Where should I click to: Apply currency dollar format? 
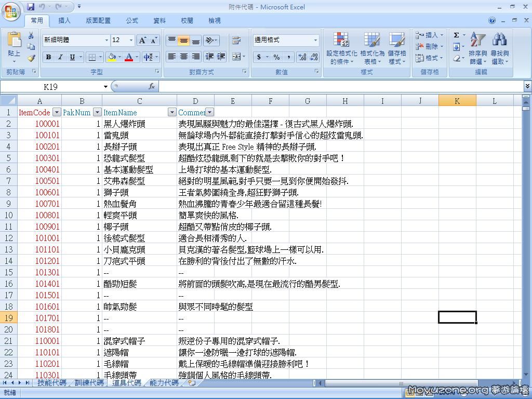(259, 57)
